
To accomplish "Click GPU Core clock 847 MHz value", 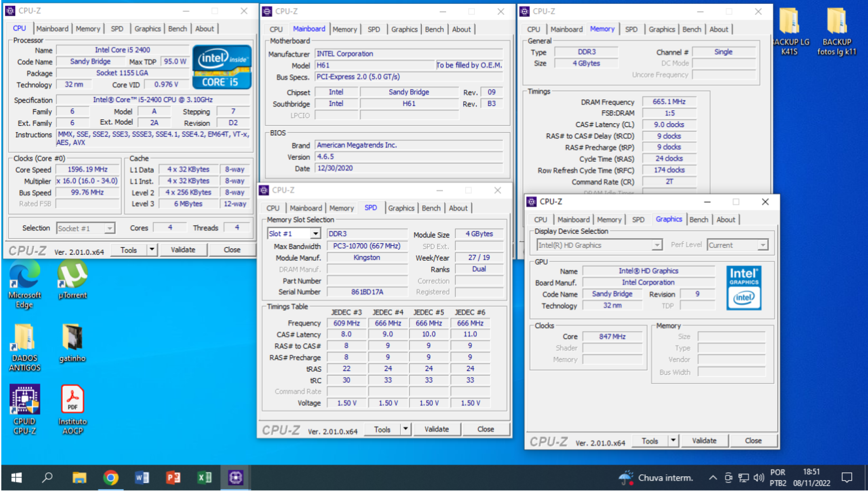I will pyautogui.click(x=612, y=336).
